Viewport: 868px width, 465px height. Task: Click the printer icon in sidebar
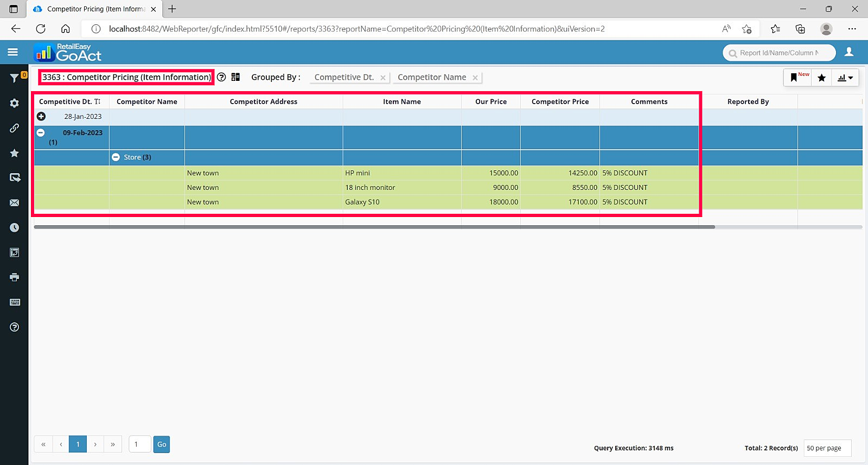click(15, 277)
